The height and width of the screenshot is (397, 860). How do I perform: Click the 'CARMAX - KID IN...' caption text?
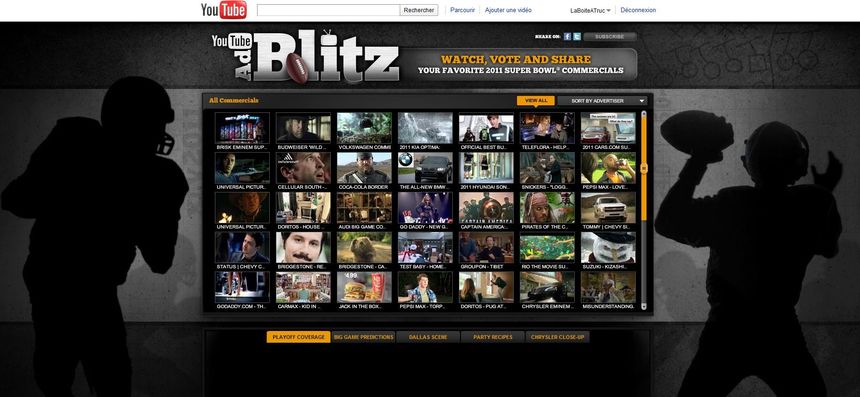298,307
